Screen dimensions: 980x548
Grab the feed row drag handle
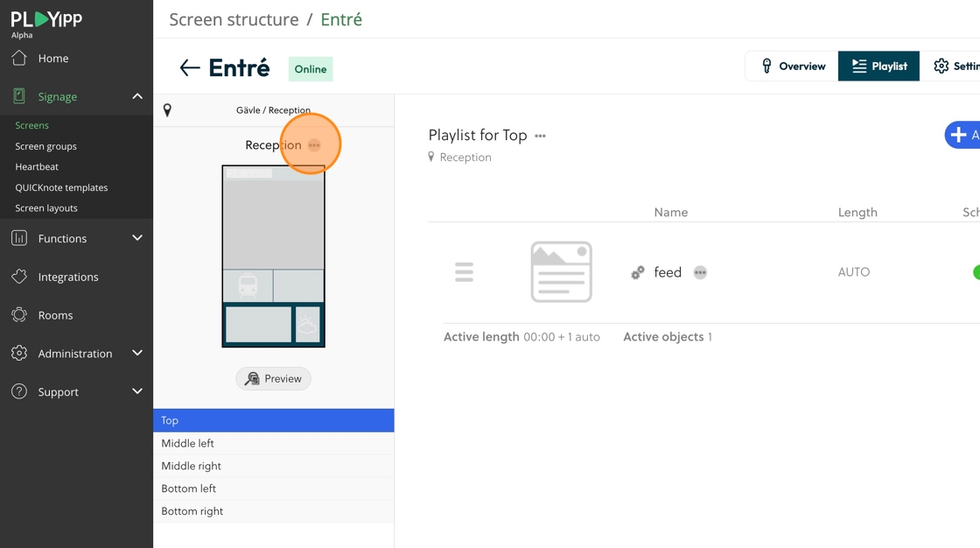tap(465, 272)
